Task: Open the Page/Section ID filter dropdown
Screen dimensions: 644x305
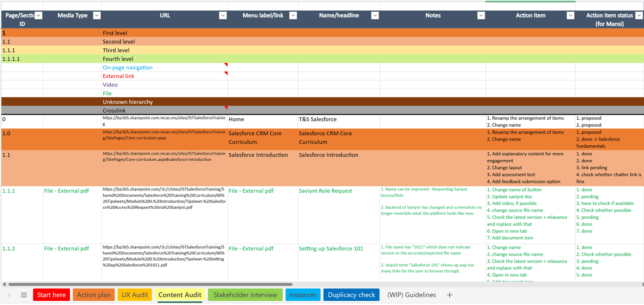Action: tap(39, 16)
